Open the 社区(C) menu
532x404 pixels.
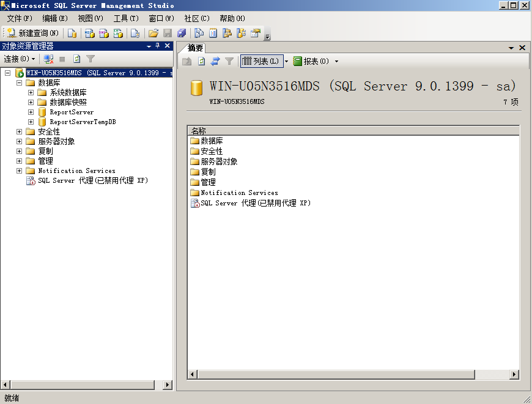point(197,18)
